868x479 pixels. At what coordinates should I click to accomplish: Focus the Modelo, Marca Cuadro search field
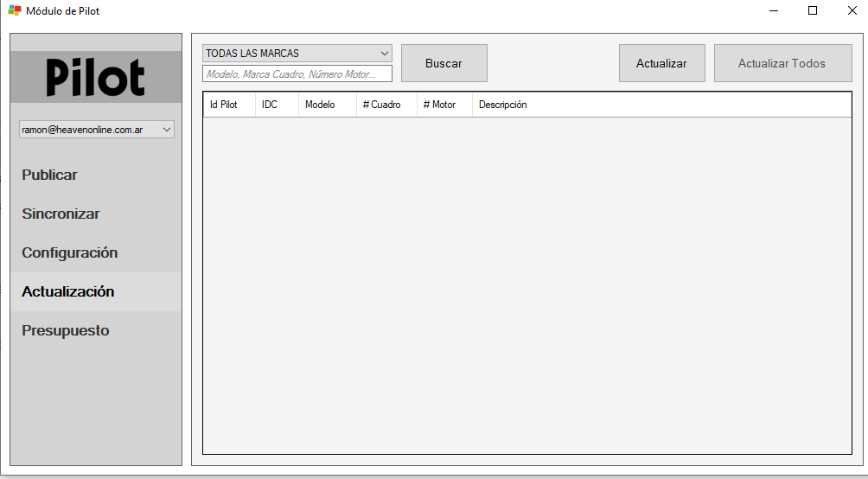pos(297,73)
